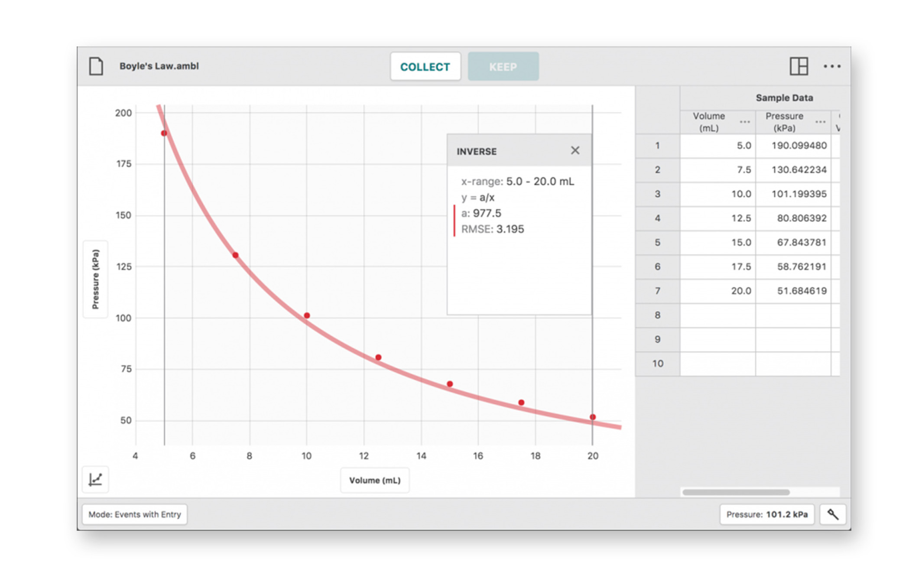Viewport: 922px width, 588px height.
Task: Select the pressure cell 190.099480
Action: pyautogui.click(x=793, y=146)
